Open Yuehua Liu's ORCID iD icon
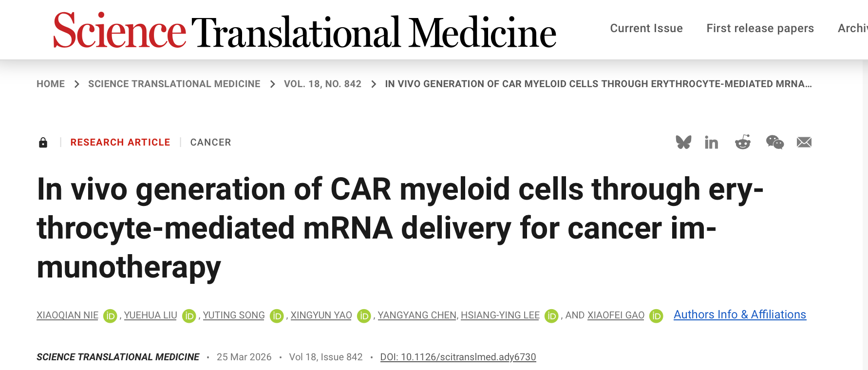The width and height of the screenshot is (868, 370). [x=189, y=316]
